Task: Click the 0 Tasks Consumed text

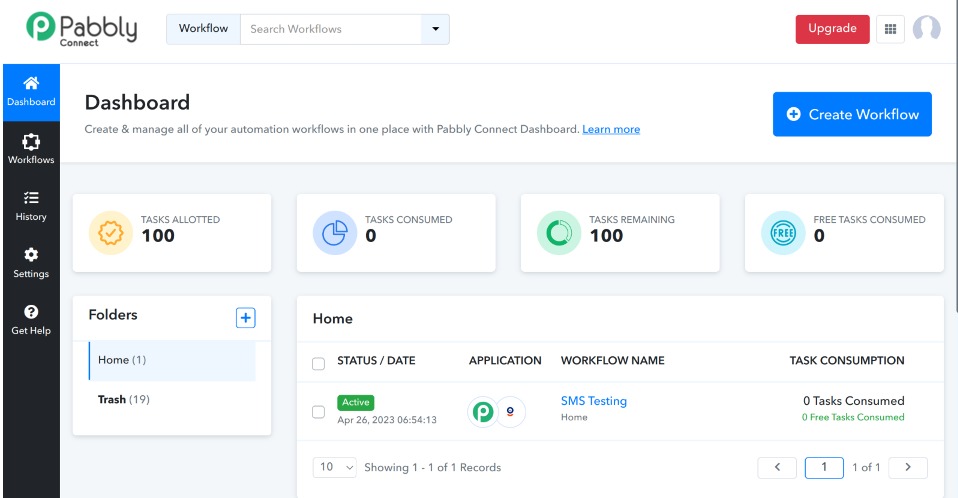Action: click(x=854, y=401)
